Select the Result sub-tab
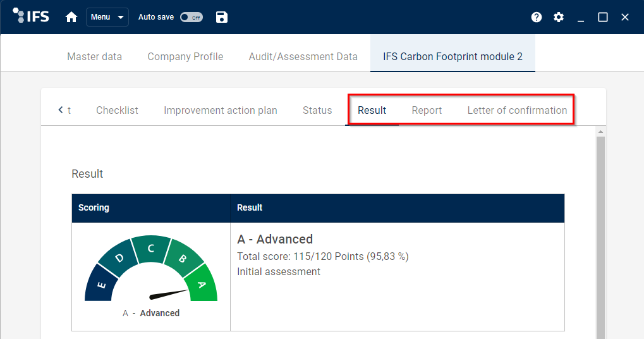Image resolution: width=644 pixels, height=339 pixels. (x=372, y=110)
